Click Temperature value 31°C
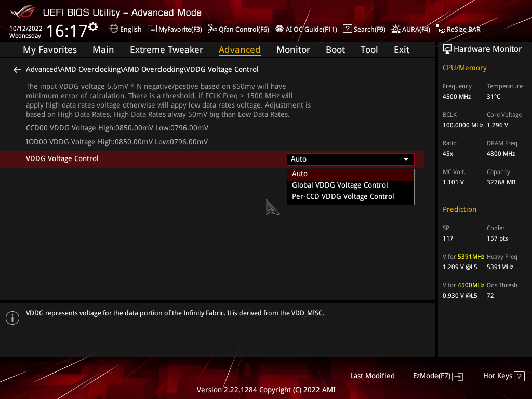This screenshot has width=532, height=399. click(x=494, y=97)
